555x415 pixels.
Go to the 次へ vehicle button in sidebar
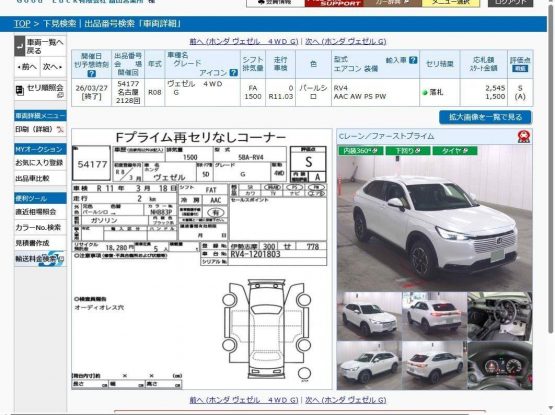(53, 67)
